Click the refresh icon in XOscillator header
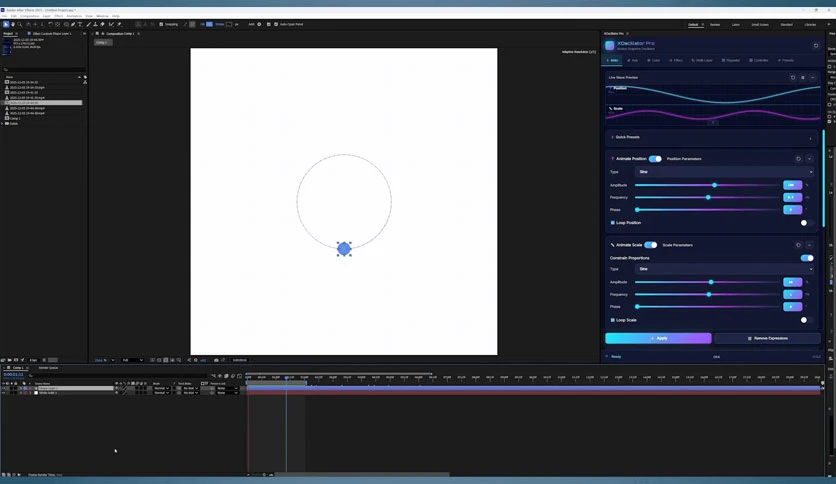Viewport: 836px width, 484px height. point(816,46)
